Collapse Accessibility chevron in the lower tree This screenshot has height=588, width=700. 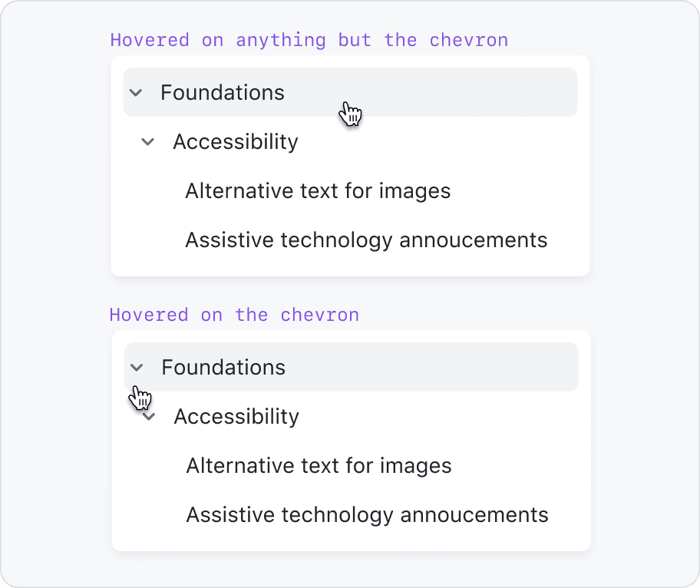pos(150,417)
